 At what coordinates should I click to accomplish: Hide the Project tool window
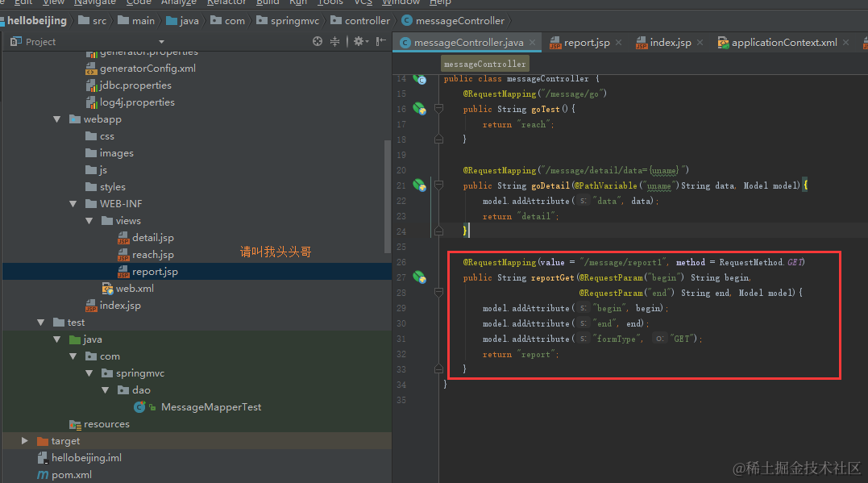pos(381,42)
